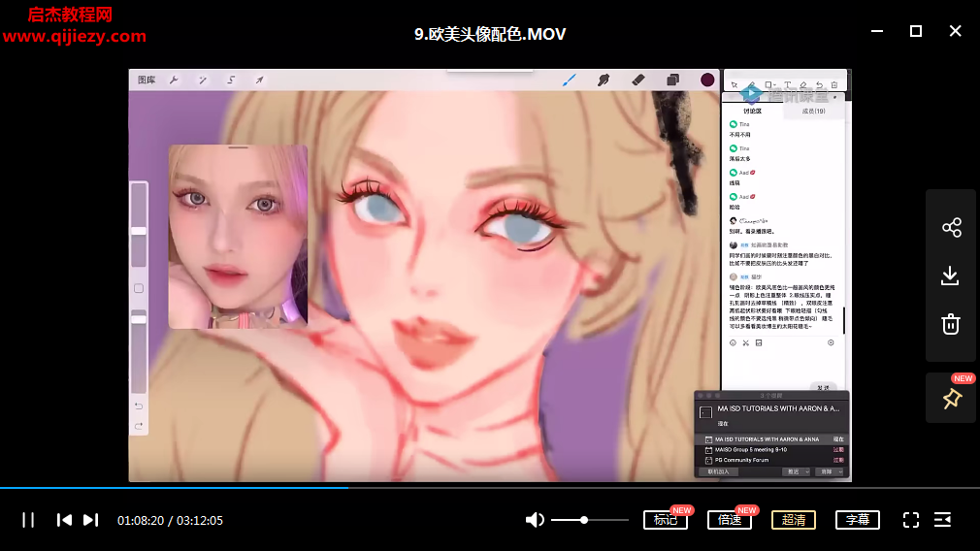Image resolution: width=980 pixels, height=551 pixels.
Task: Select PG Community Forum reminder row
Action: pyautogui.click(x=772, y=460)
